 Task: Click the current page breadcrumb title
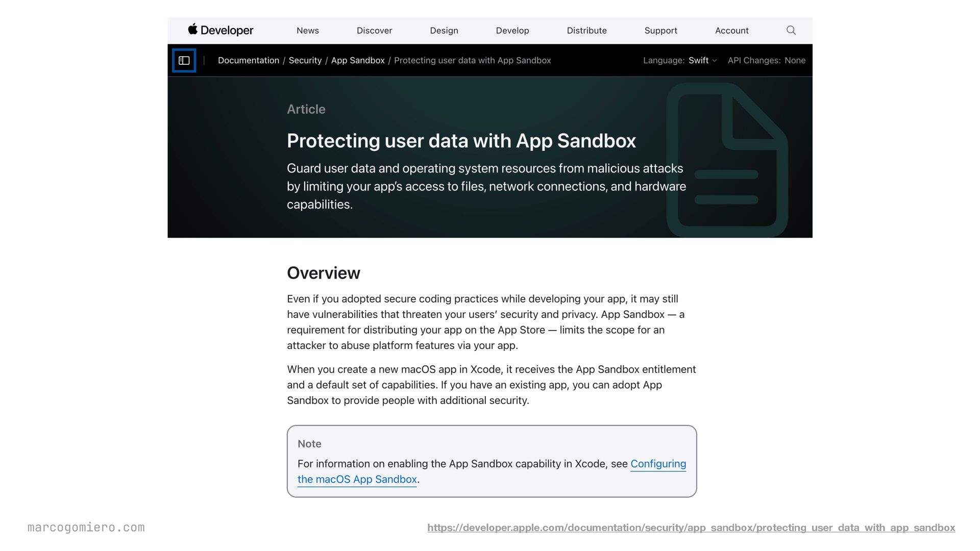click(x=472, y=60)
